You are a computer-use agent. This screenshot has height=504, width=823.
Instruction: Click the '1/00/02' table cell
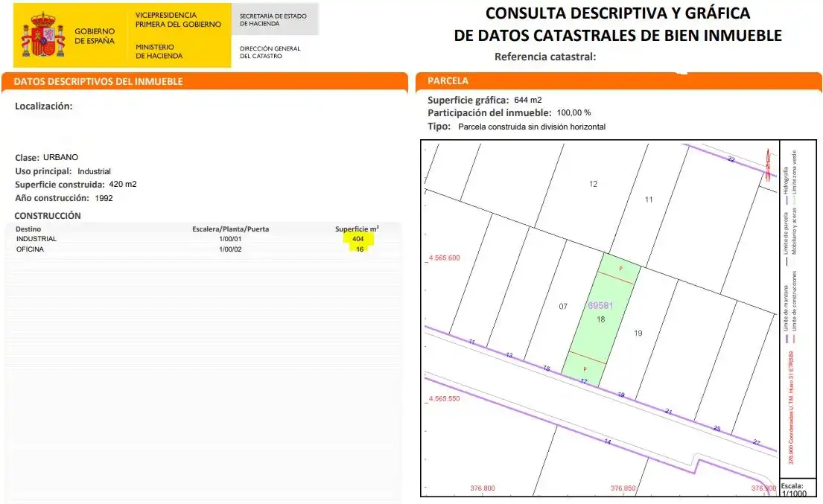[x=230, y=249]
